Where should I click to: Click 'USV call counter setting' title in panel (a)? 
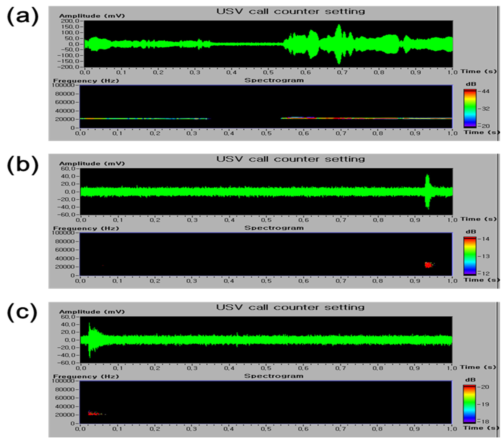tap(291, 11)
